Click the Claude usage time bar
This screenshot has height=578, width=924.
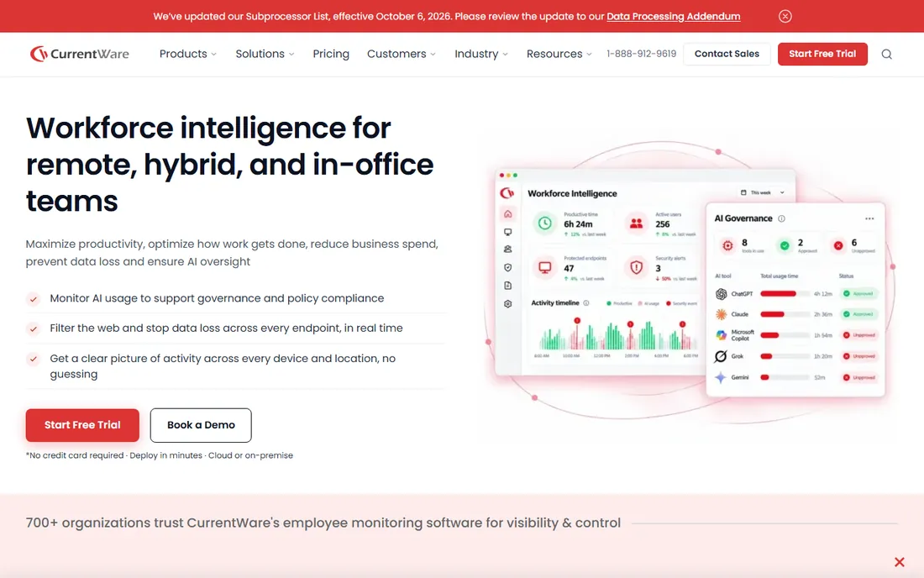[785, 314]
